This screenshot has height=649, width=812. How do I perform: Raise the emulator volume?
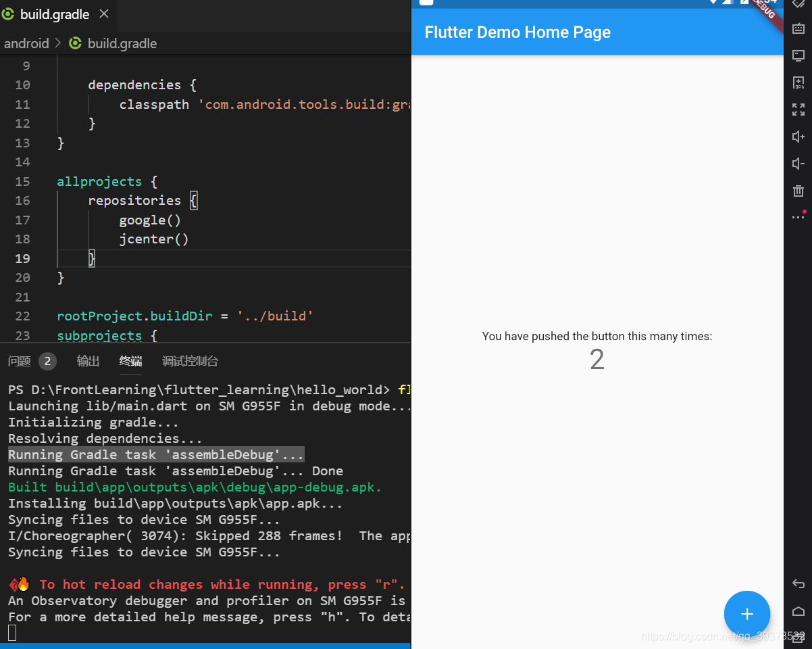pos(798,137)
